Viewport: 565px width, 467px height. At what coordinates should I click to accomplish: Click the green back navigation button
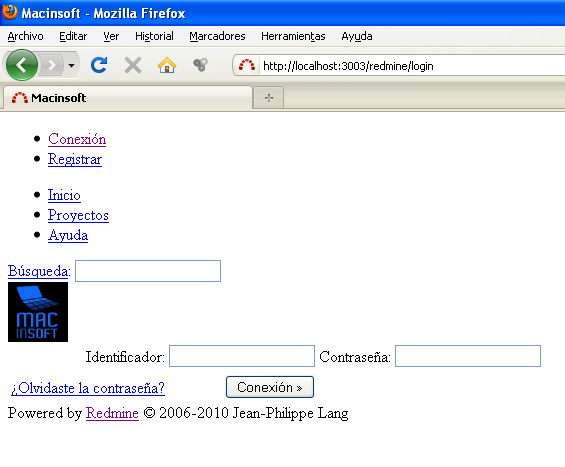pos(22,65)
